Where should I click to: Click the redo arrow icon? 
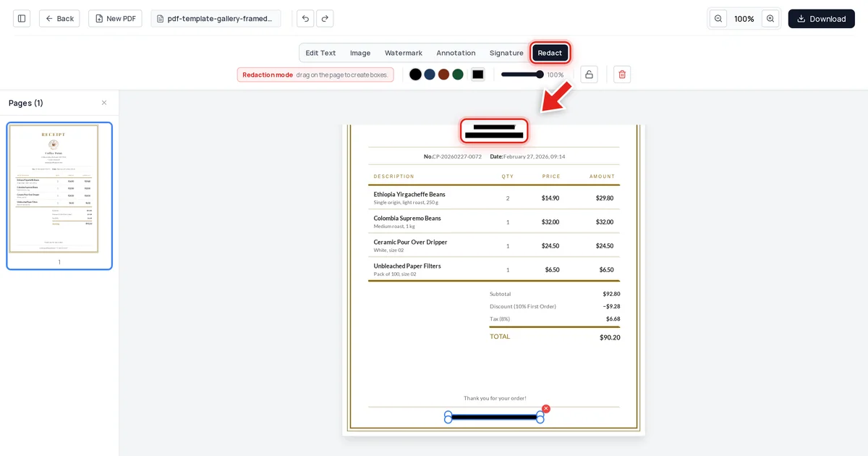coord(325,19)
